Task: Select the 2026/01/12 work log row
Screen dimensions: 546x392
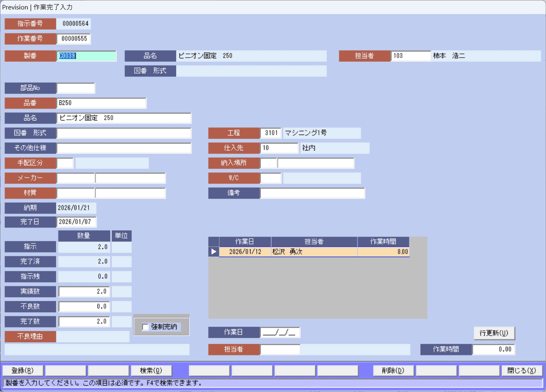Action: point(314,252)
